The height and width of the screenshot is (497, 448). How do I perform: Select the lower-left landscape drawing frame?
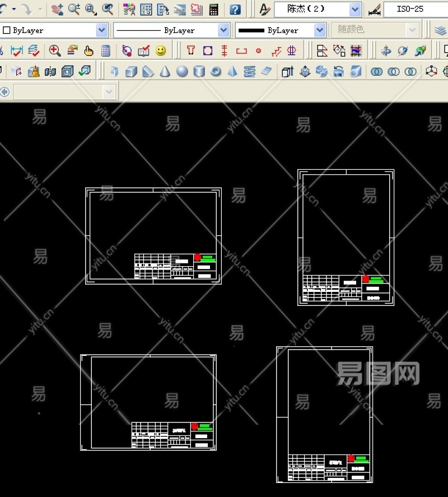click(x=148, y=402)
